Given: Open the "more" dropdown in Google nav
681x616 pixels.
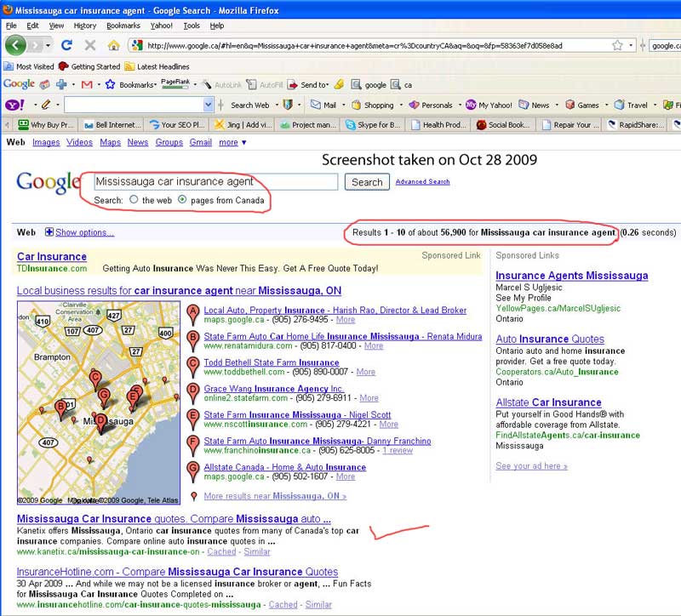Looking at the screenshot, I should (x=232, y=143).
